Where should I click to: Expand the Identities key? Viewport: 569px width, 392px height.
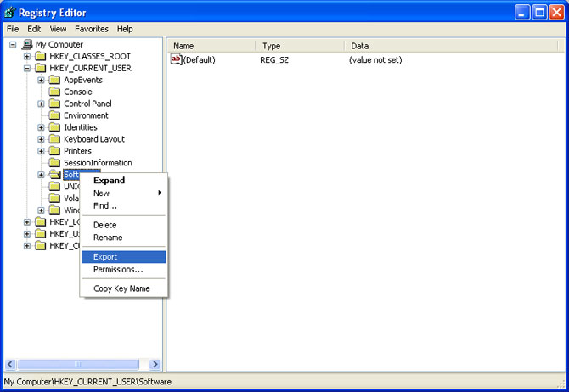click(42, 127)
